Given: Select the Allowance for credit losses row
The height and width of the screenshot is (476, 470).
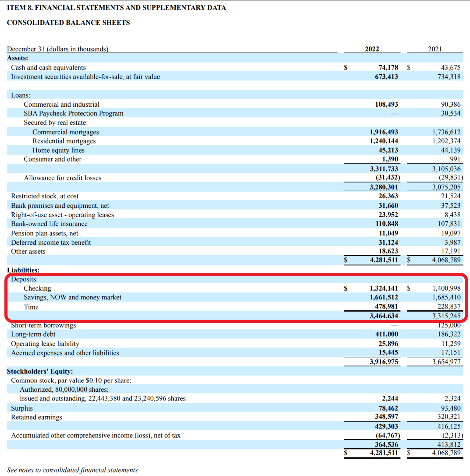Looking at the screenshot, I should coord(63,178).
